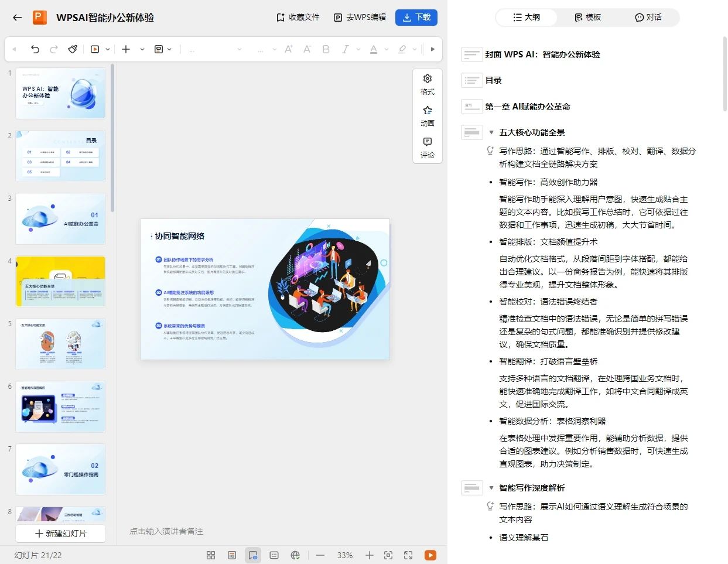Apply the highlighter color button
Screen dimensions: 728x564
(402, 49)
